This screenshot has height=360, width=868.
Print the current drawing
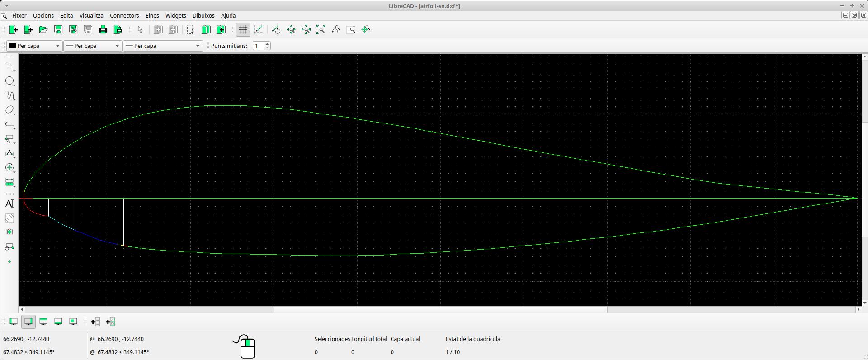(x=103, y=29)
